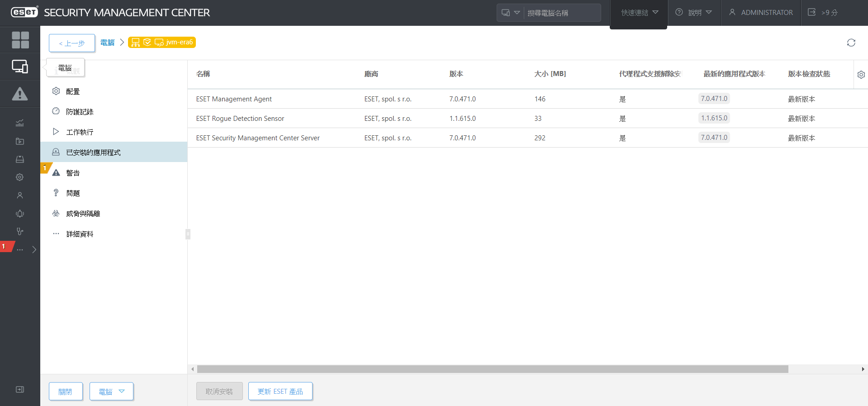Sort by the 最新的應用程式版本 column header
This screenshot has width=868, height=406.
click(x=734, y=74)
